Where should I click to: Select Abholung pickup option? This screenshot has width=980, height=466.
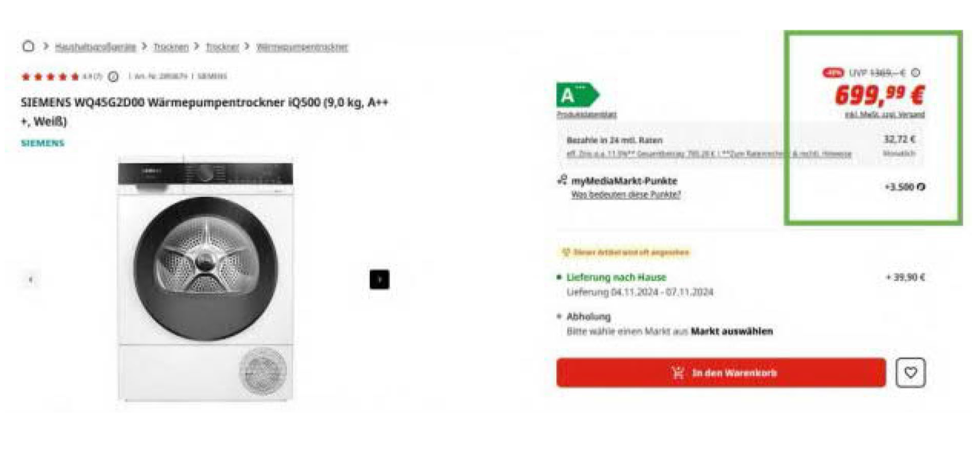[x=589, y=316]
